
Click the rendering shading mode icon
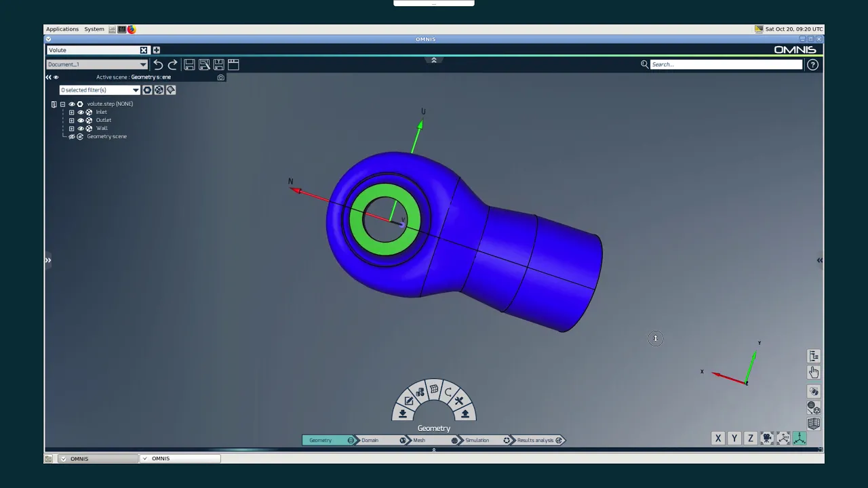[x=814, y=391]
